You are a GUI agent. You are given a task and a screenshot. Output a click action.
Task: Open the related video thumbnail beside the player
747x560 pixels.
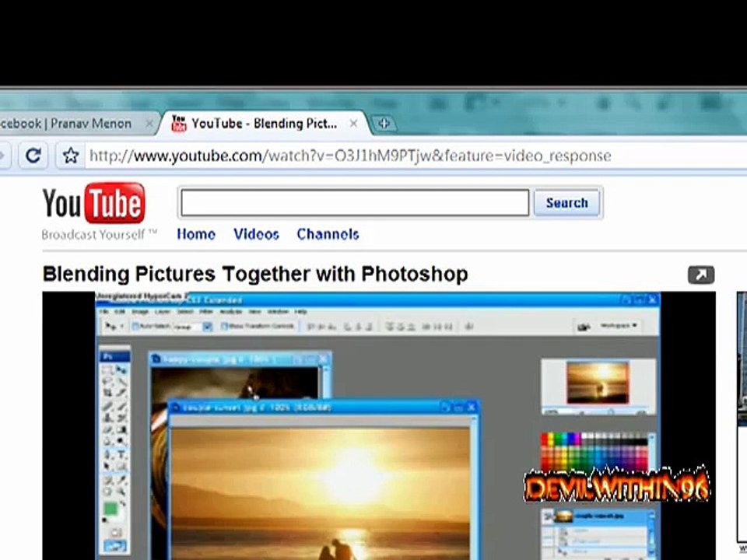pos(742,359)
